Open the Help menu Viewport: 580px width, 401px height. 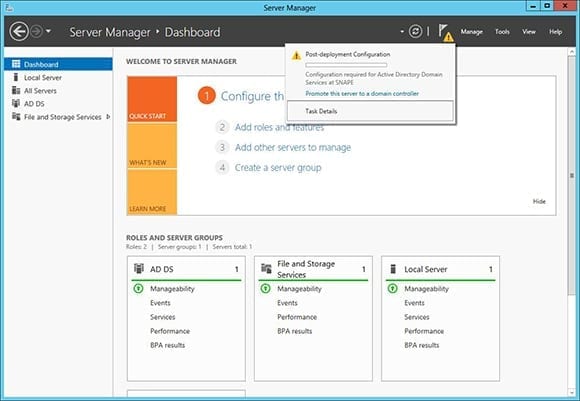[x=555, y=32]
